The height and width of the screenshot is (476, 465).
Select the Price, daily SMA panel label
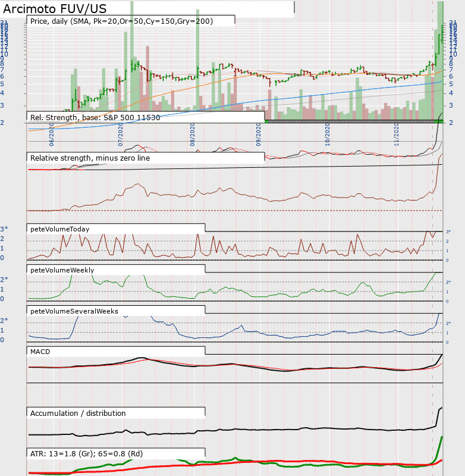click(121, 21)
